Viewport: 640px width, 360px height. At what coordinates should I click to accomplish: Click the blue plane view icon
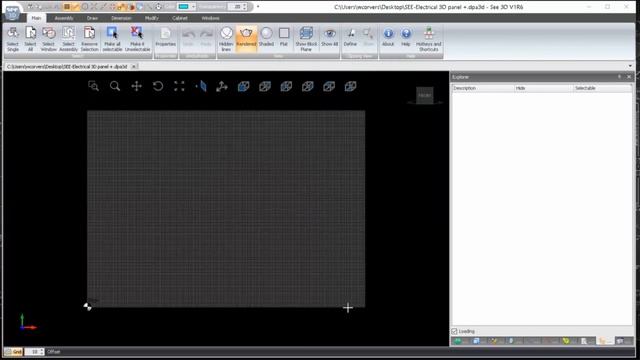click(201, 86)
